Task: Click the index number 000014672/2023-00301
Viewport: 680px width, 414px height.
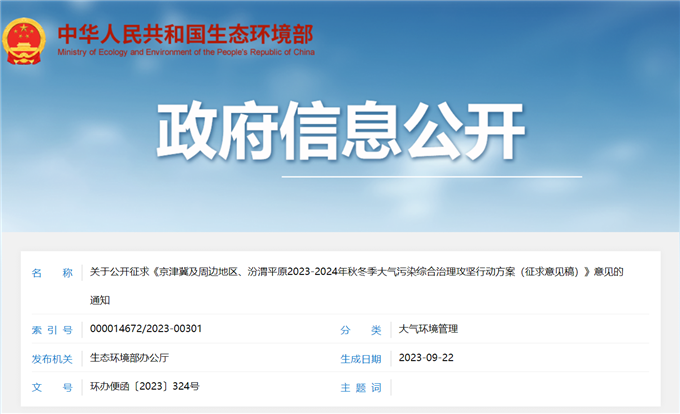Action: (146, 329)
